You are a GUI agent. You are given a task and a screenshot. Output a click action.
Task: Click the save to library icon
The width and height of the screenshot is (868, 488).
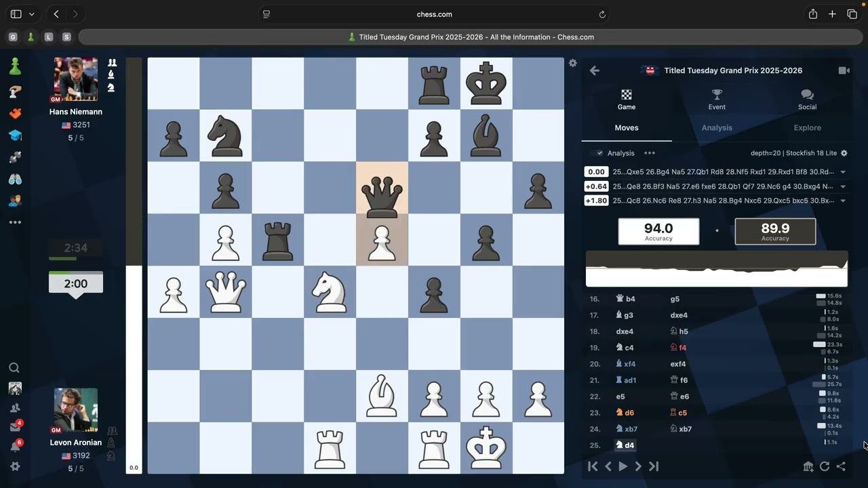click(808, 466)
